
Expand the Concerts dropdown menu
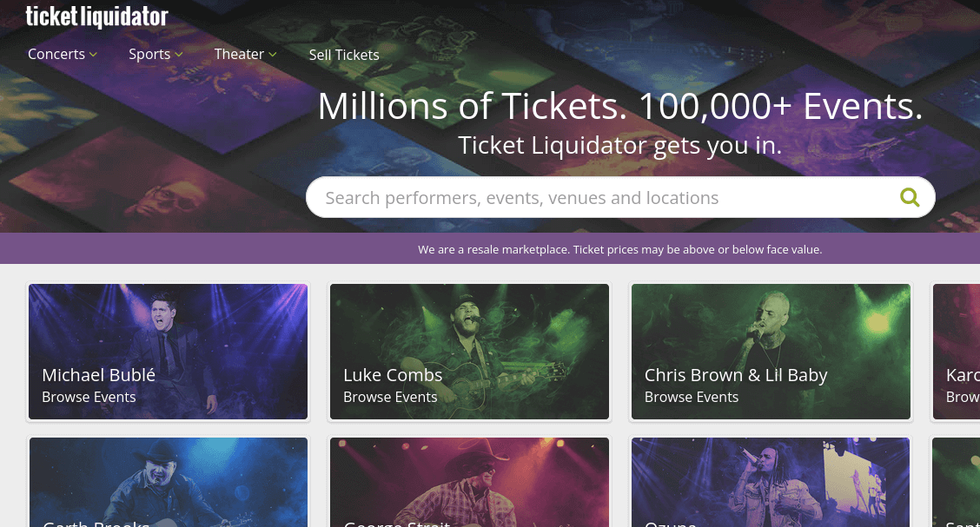(x=63, y=54)
